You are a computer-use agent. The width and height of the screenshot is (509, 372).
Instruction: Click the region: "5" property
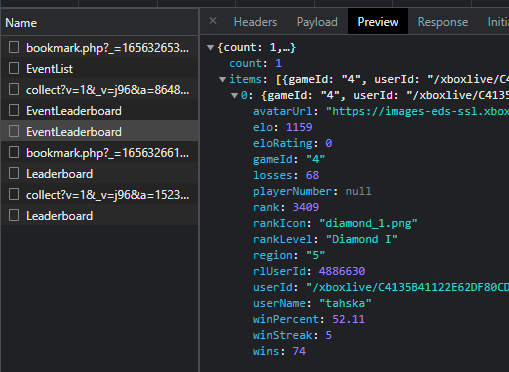(289, 255)
